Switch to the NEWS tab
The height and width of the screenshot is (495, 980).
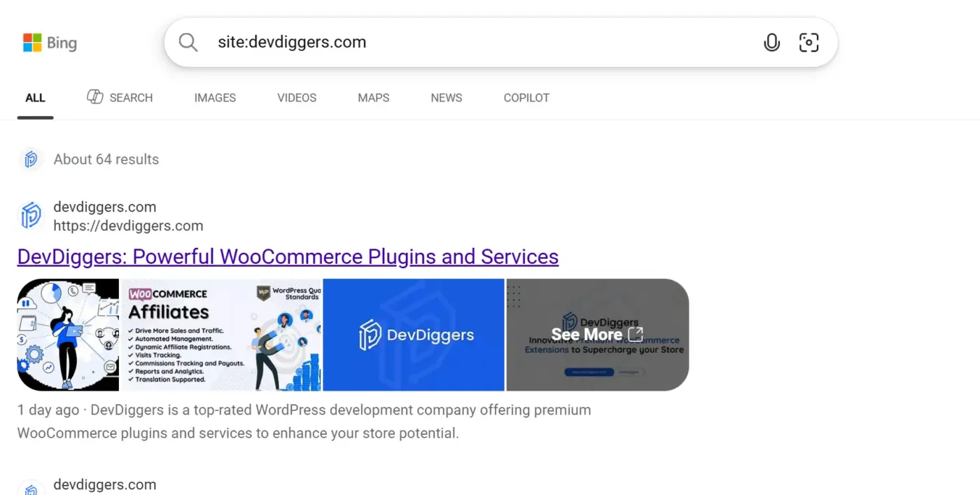click(x=447, y=98)
